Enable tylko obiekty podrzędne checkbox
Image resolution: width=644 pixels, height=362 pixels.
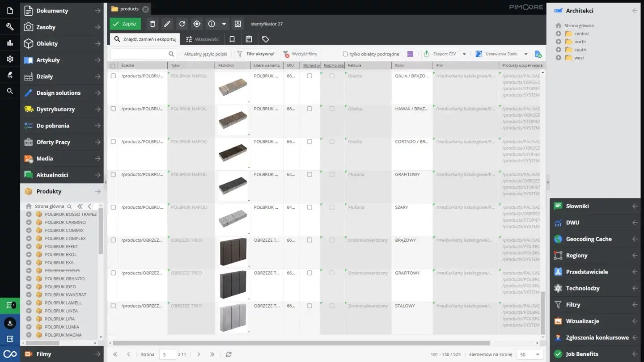[345, 54]
